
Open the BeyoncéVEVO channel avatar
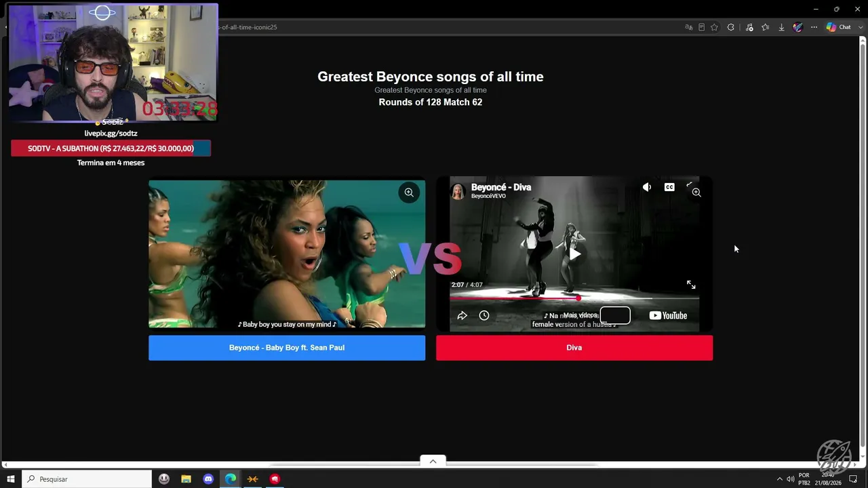458,191
